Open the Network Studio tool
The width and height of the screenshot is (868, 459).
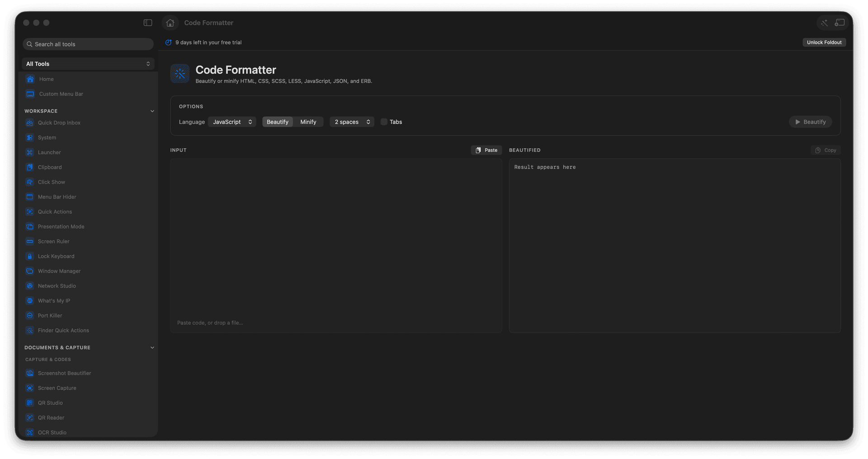pyautogui.click(x=88, y=286)
